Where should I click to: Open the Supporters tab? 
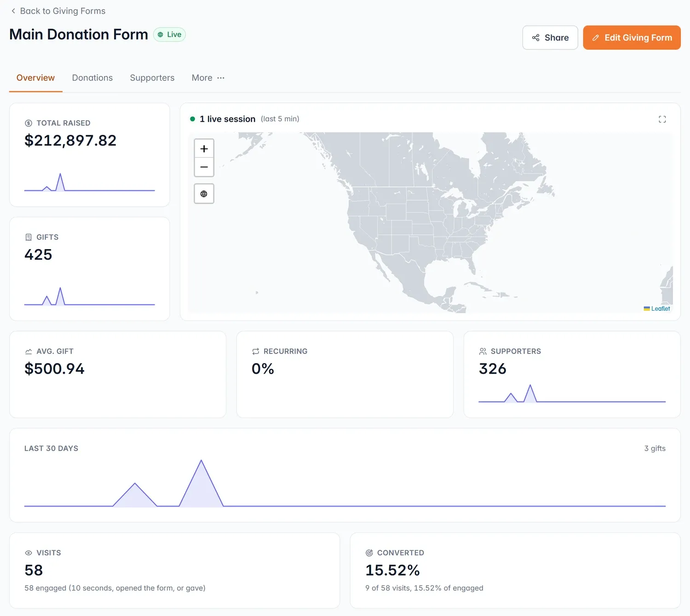152,78
